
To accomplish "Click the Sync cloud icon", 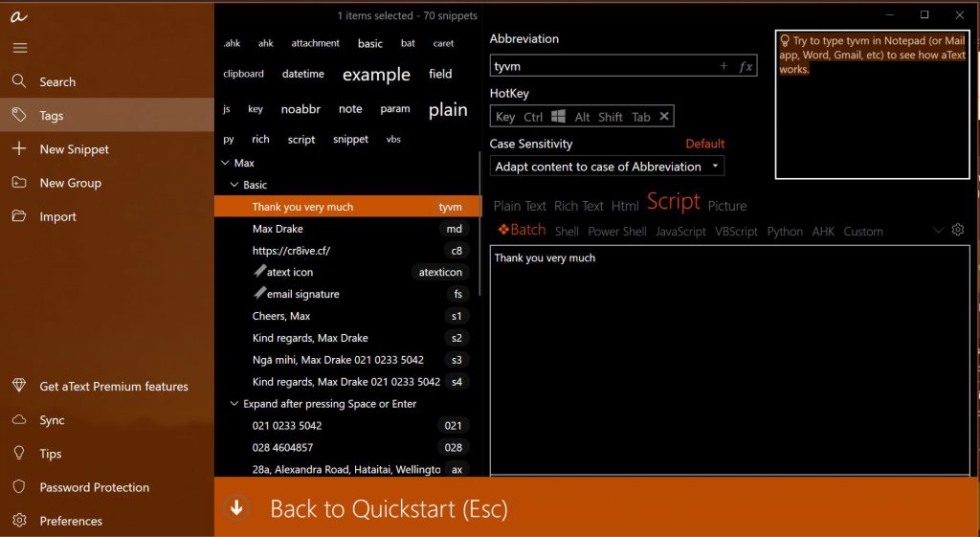I will 19,420.
